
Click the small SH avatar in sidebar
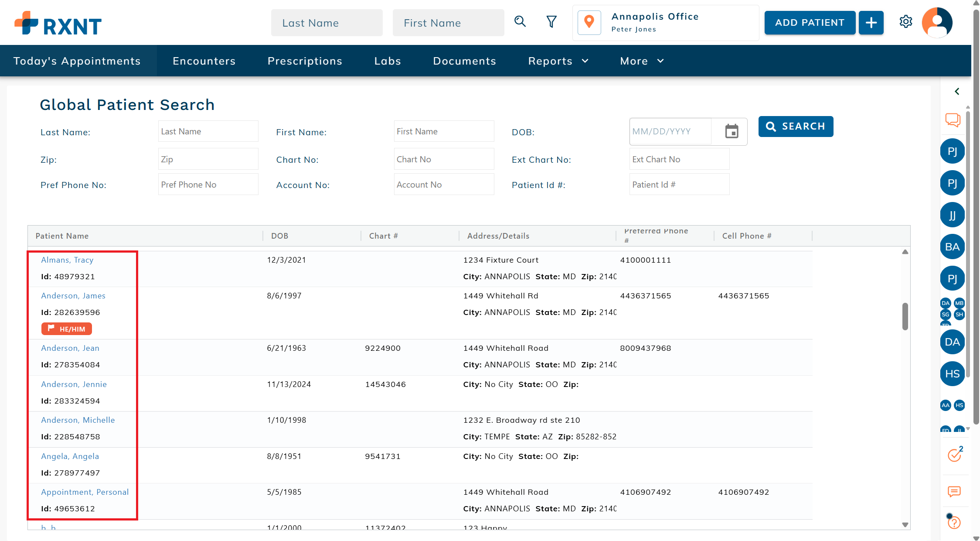coord(960,315)
